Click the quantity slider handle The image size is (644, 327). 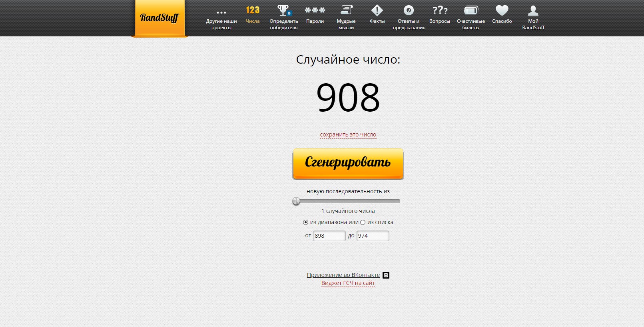296,201
